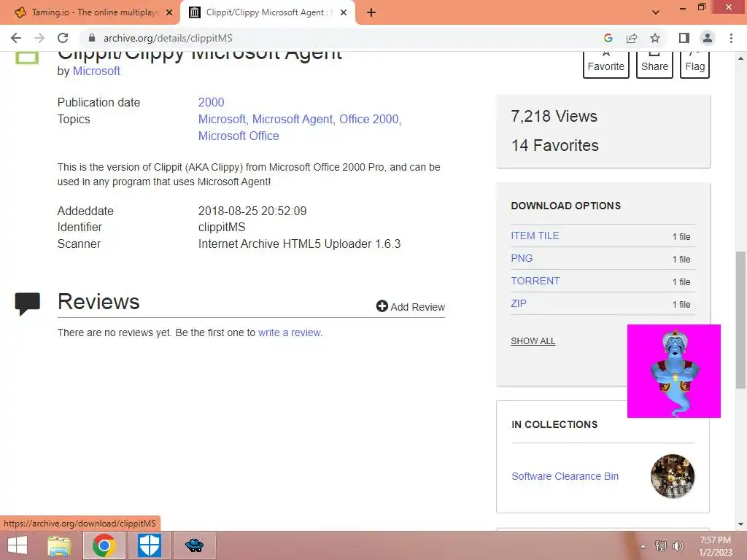This screenshot has height=560, width=747.
Task: View site security lock info
Action: (x=92, y=38)
